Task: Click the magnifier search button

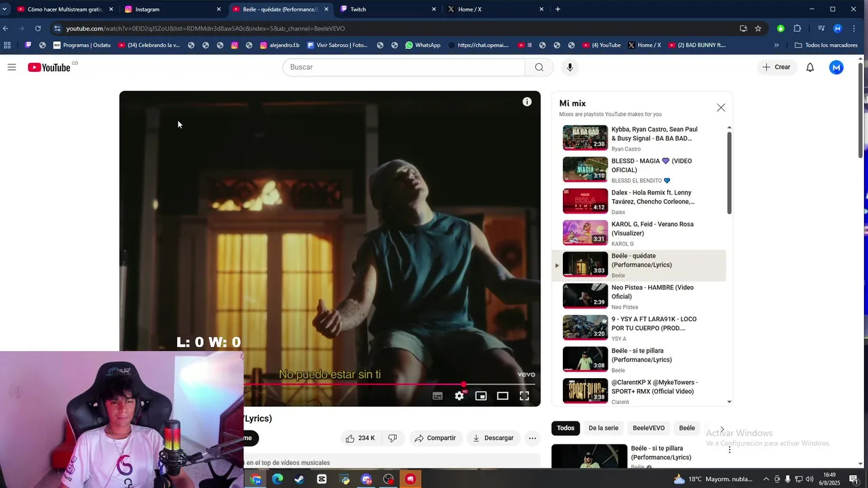Action: coord(539,67)
